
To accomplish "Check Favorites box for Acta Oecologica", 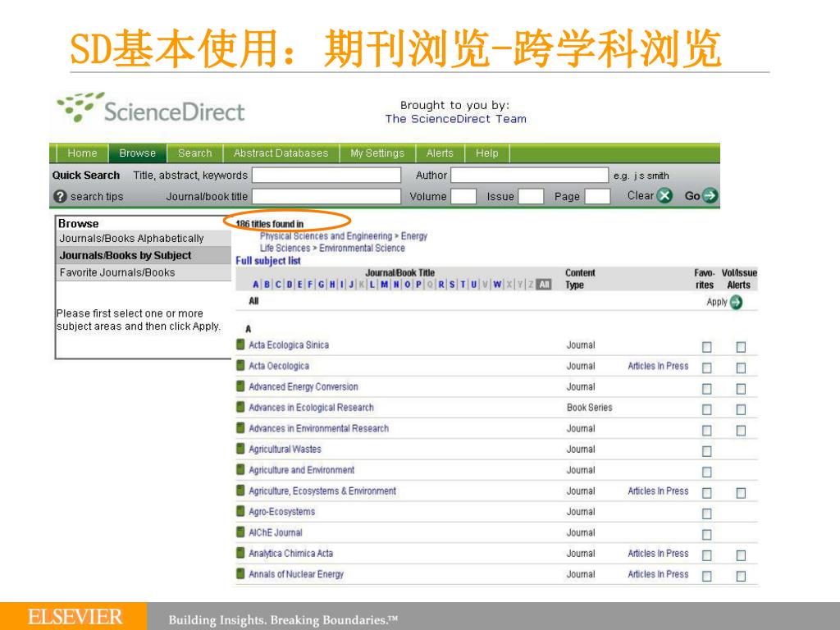I will pyautogui.click(x=707, y=368).
